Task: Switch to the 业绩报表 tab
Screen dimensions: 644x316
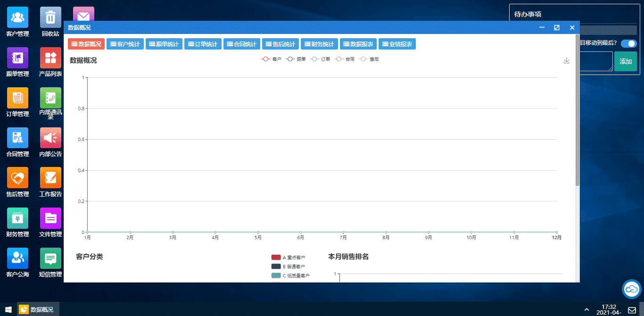Action: (397, 44)
